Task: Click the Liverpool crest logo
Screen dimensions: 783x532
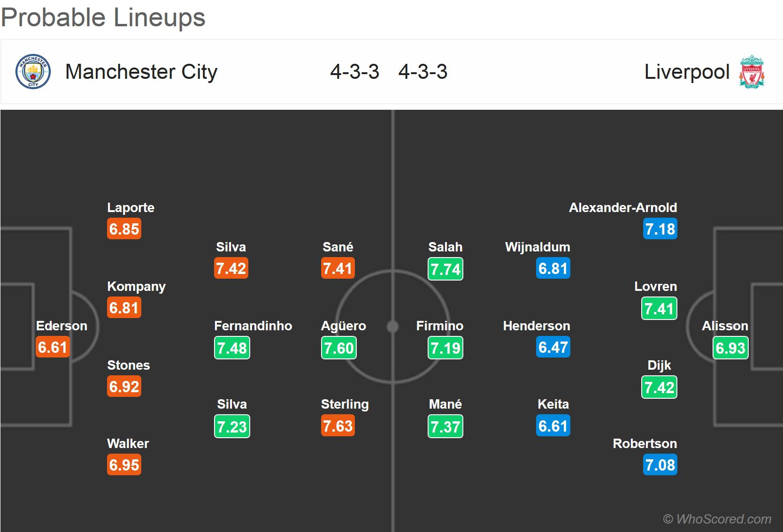Action: point(752,72)
